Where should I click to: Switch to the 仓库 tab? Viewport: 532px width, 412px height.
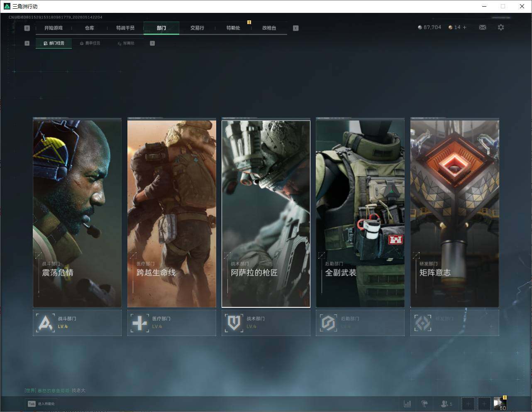point(90,28)
